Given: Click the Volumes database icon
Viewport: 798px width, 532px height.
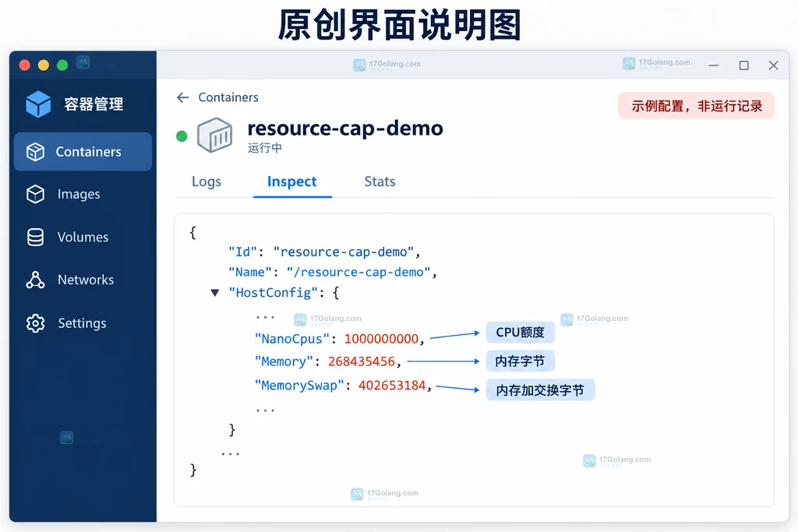Looking at the screenshot, I should [35, 237].
